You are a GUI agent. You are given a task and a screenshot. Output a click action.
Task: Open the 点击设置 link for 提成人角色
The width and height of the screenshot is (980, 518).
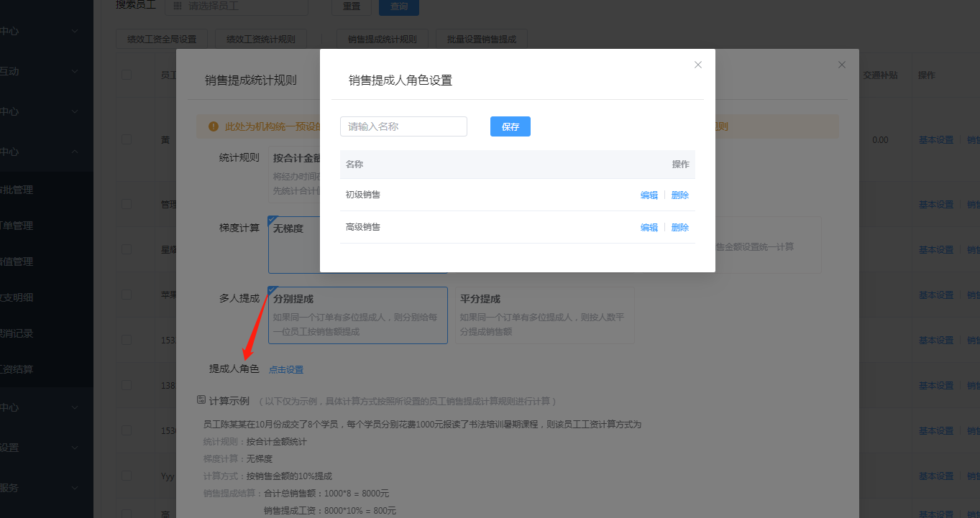click(x=286, y=370)
